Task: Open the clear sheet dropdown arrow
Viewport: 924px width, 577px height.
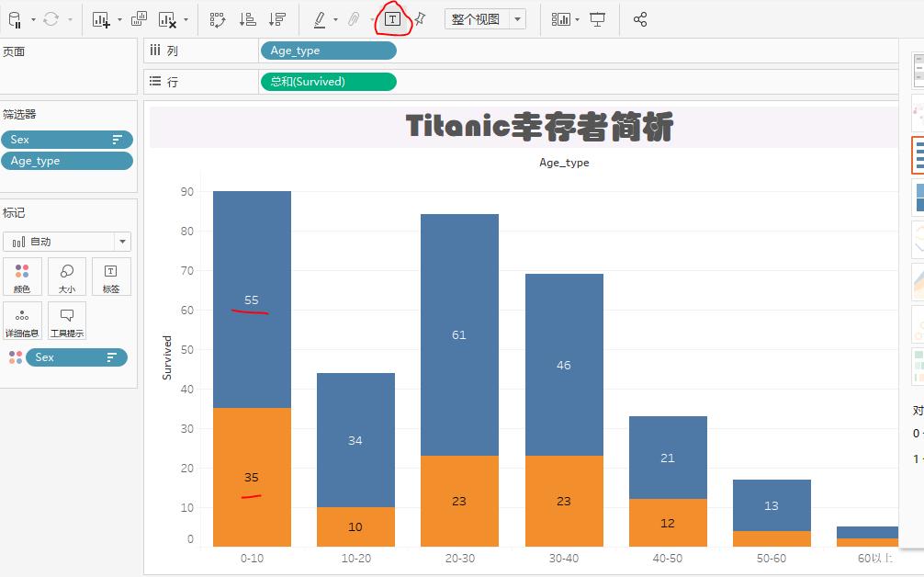Action: [x=186, y=19]
